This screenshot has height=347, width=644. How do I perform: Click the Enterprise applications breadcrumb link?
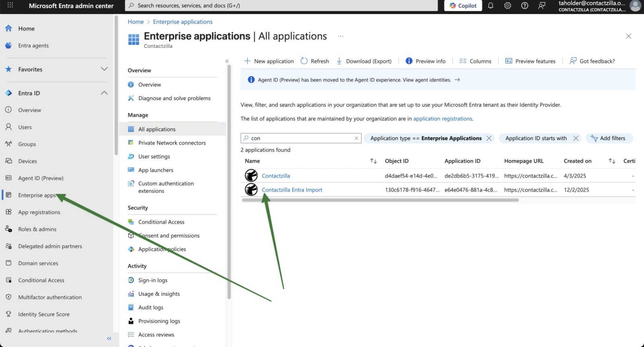point(183,22)
